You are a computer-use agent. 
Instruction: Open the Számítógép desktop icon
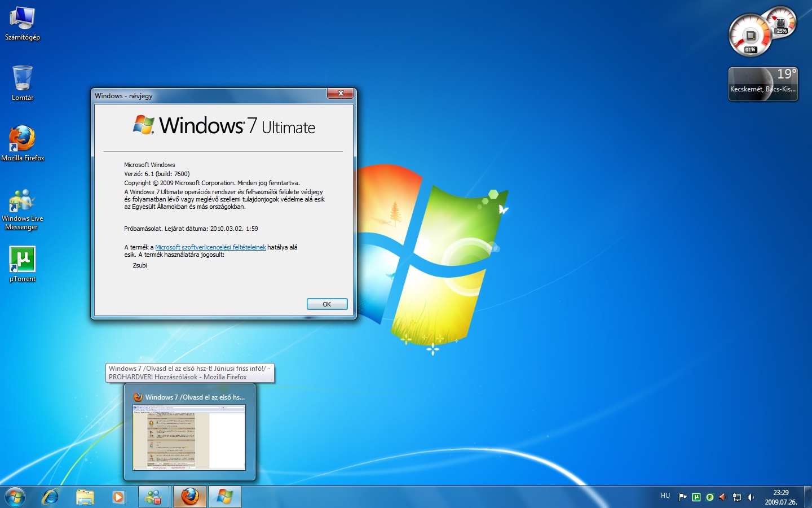22,24
